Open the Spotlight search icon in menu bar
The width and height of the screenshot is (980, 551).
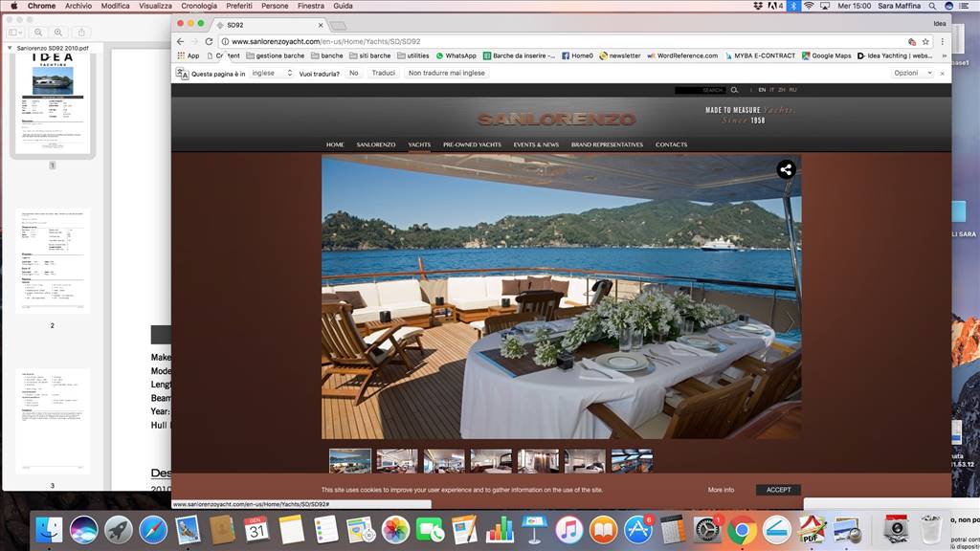click(x=932, y=6)
